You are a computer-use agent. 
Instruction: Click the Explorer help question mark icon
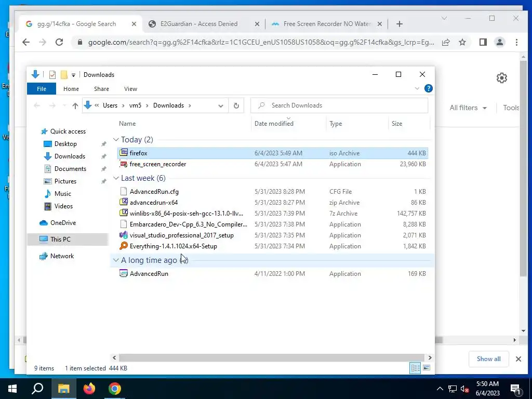(429, 88)
